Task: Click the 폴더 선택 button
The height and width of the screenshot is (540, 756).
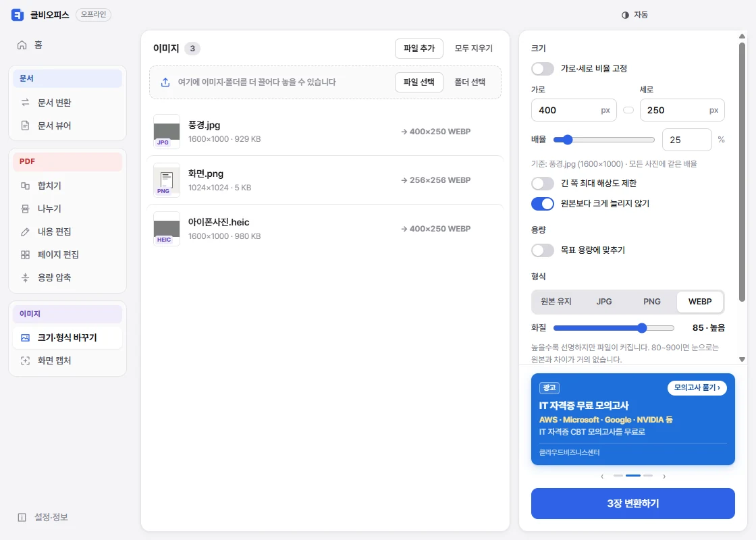Action: (470, 82)
